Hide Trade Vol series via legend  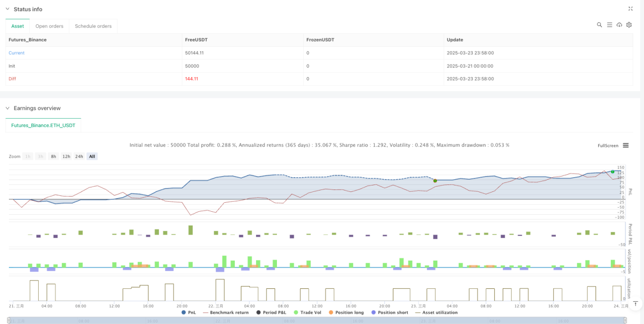308,313
